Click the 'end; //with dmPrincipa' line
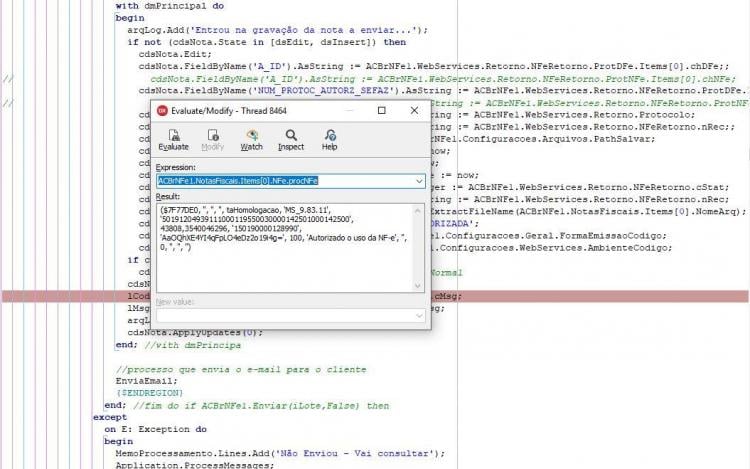Viewport: 750px width, 469px height. pyautogui.click(x=178, y=345)
